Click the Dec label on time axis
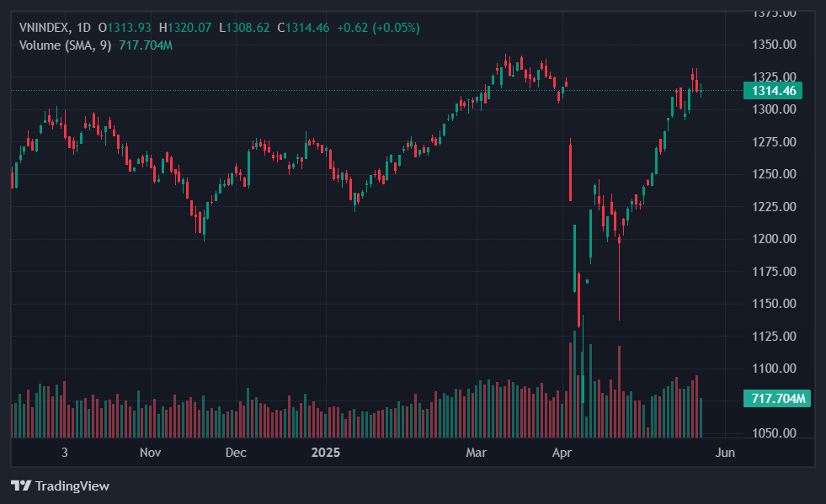The height and width of the screenshot is (504, 826). point(236,453)
